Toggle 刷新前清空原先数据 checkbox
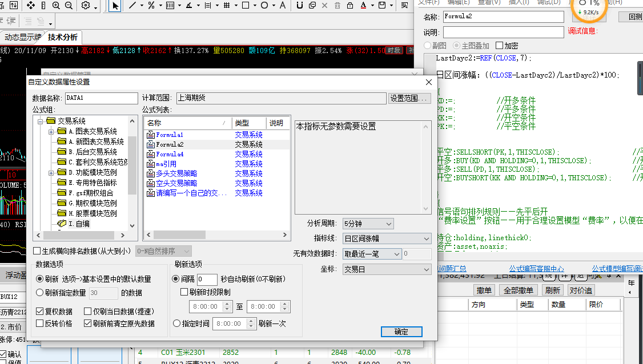This screenshot has height=364, width=643. (87, 323)
